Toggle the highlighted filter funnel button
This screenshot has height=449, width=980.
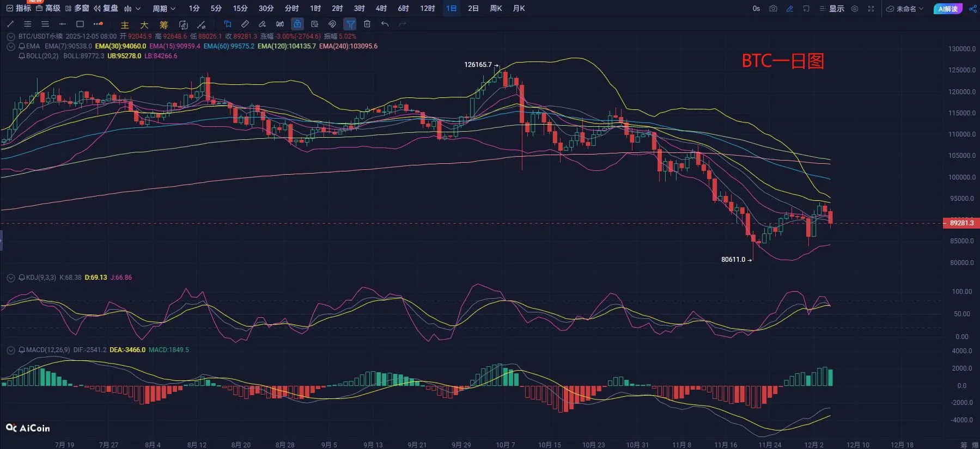pyautogui.click(x=350, y=24)
